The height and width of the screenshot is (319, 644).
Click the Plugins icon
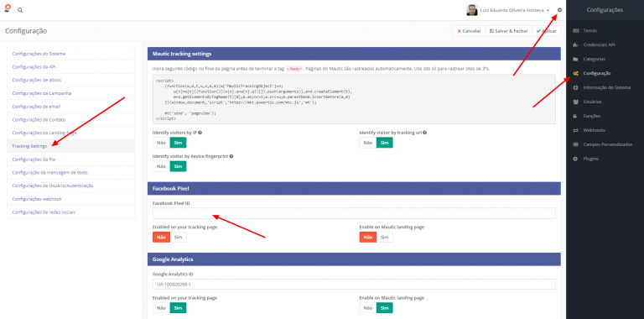(575, 159)
